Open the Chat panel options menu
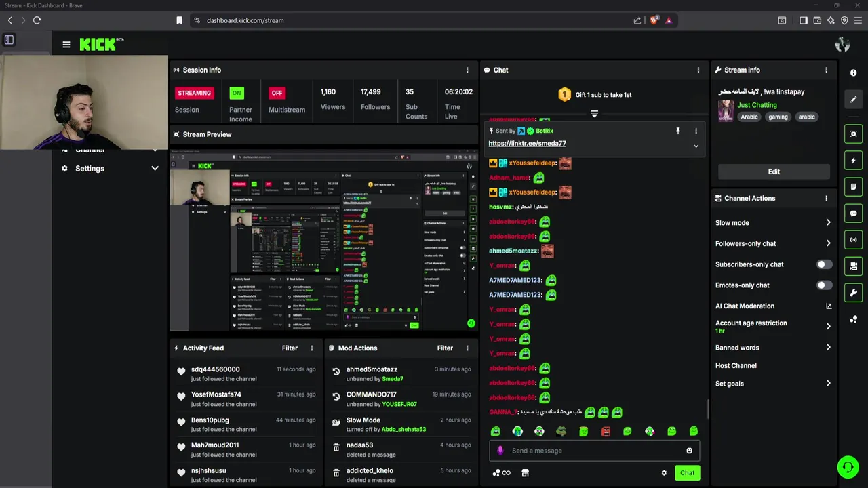 coord(698,70)
